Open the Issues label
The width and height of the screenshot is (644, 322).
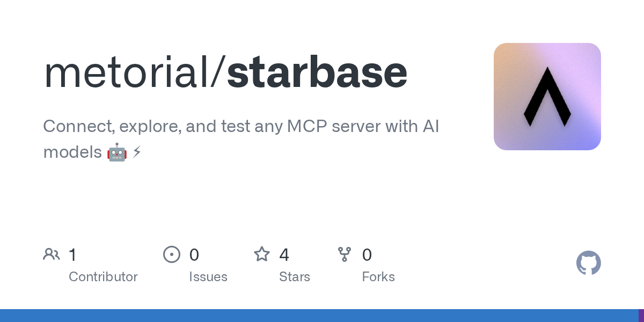click(208, 277)
